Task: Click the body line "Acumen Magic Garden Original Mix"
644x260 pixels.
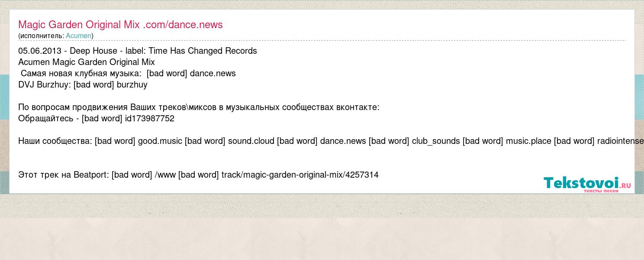Action: pos(87,62)
